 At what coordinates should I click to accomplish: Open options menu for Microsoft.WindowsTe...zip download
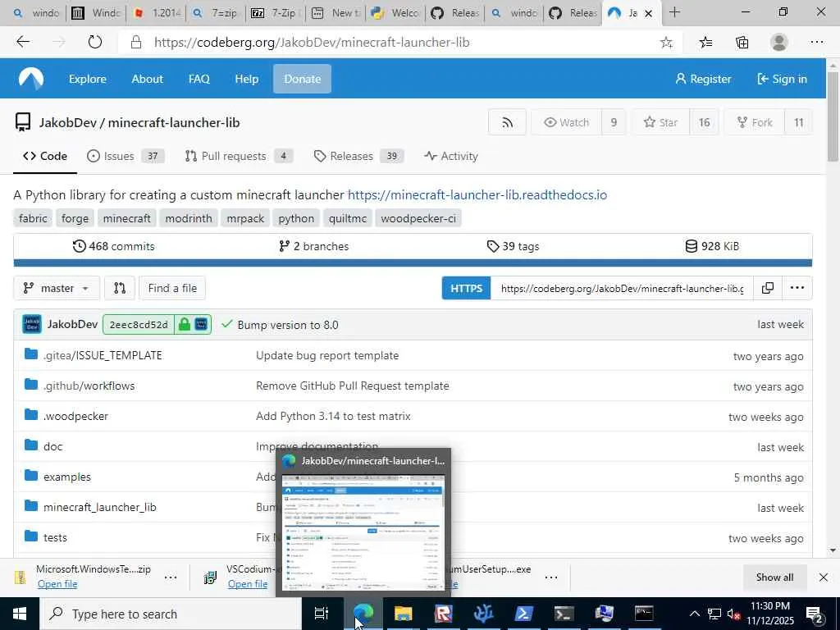pyautogui.click(x=171, y=577)
